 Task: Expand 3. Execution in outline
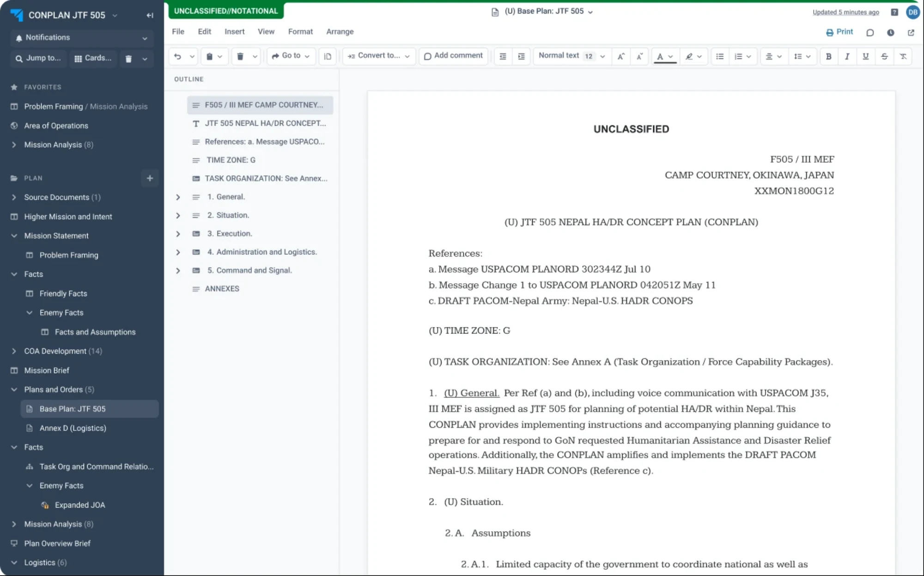(x=178, y=234)
